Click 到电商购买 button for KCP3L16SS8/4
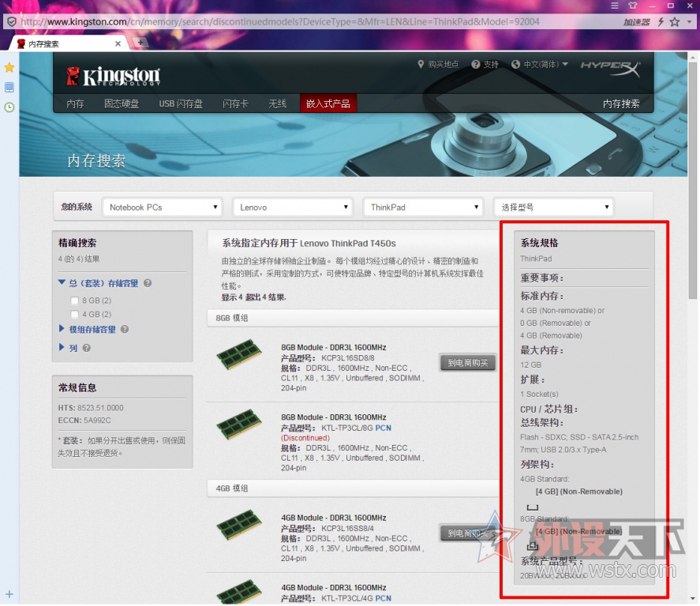The height and width of the screenshot is (606, 700). click(467, 533)
